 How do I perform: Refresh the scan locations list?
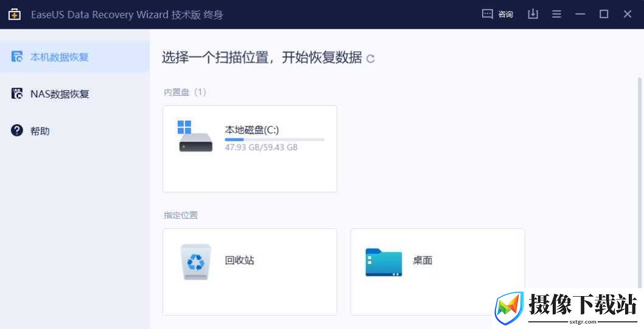coord(370,59)
